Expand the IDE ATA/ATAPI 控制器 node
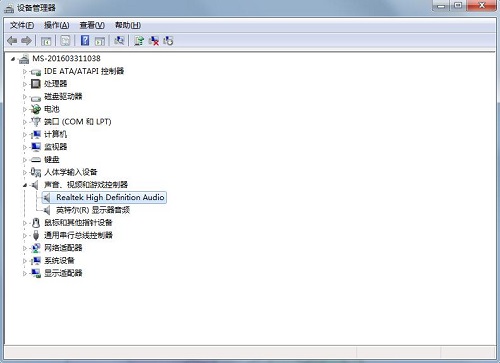The image size is (500, 363). point(25,71)
